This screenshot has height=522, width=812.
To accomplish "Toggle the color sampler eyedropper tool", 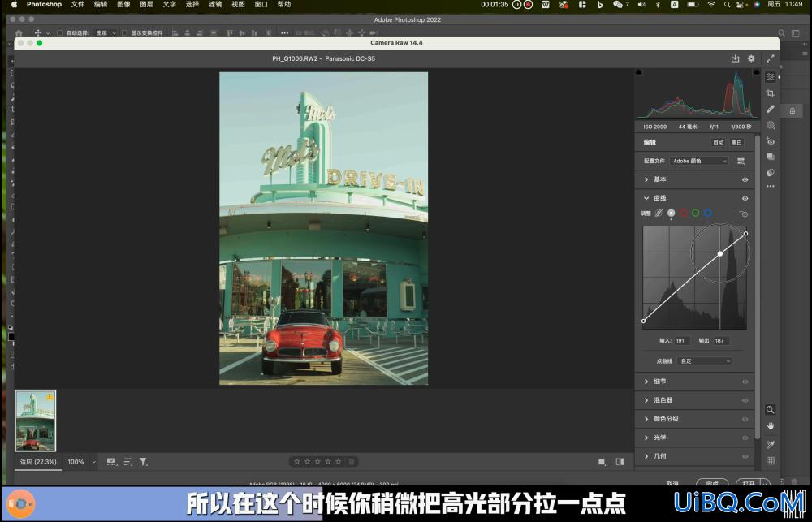I will (x=771, y=444).
